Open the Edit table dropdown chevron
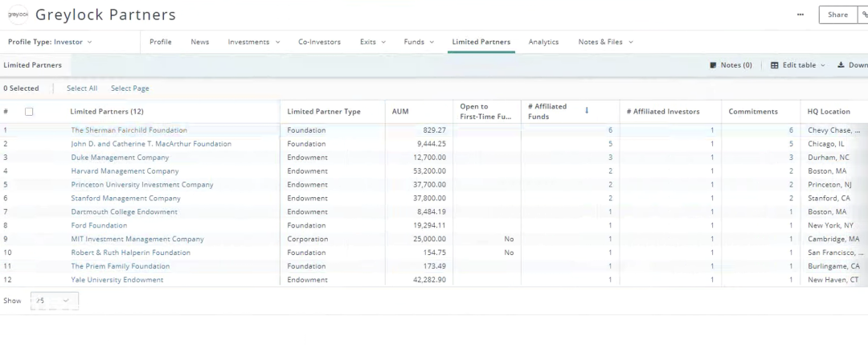868x345 pixels. pos(823,65)
